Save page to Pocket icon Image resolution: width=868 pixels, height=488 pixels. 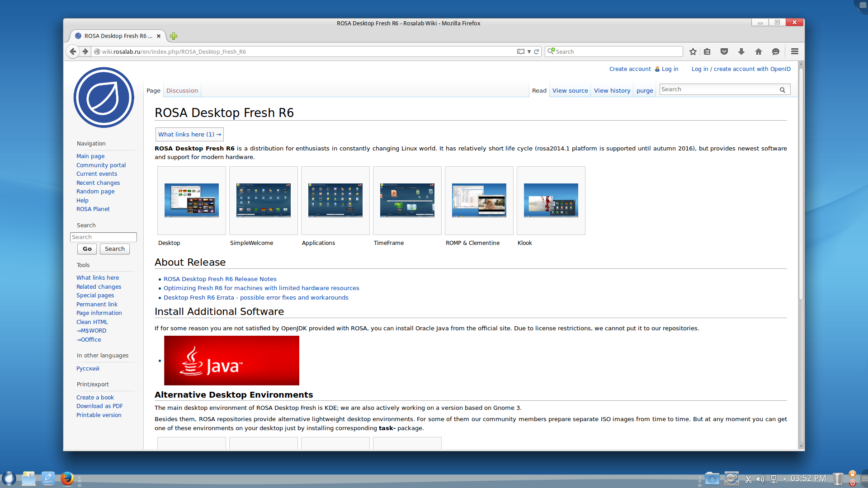[x=724, y=52]
